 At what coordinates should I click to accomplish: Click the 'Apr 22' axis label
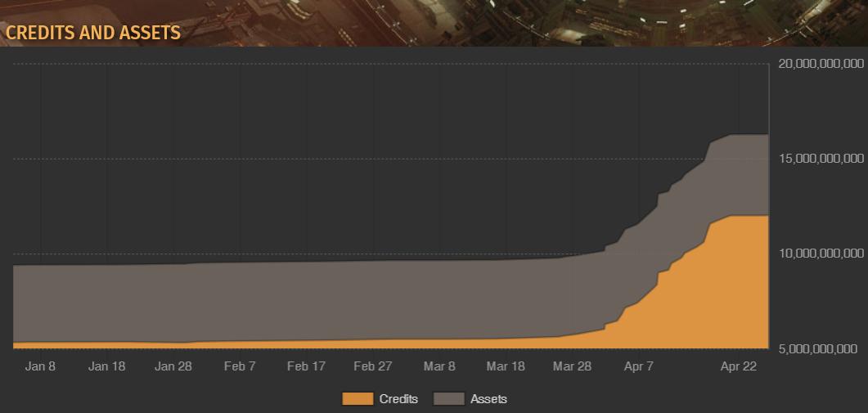point(739,366)
